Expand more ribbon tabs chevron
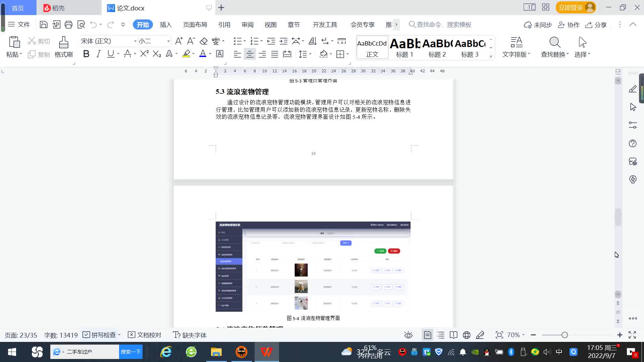644x362 pixels. (x=396, y=24)
